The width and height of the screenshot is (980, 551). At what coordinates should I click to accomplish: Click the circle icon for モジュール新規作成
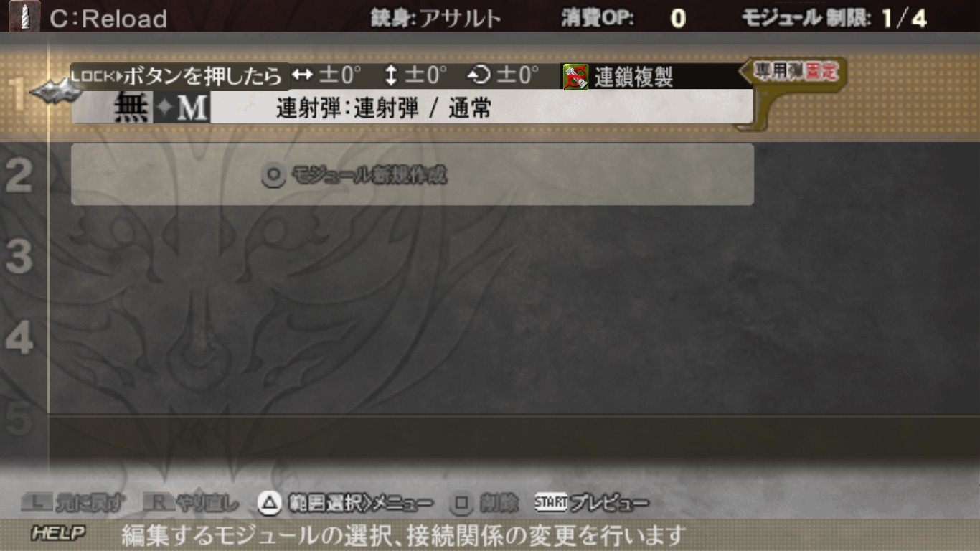[x=273, y=175]
